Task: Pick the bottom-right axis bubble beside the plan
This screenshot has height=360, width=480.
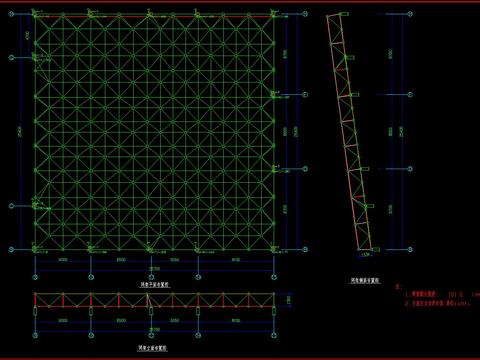Action: point(305,249)
